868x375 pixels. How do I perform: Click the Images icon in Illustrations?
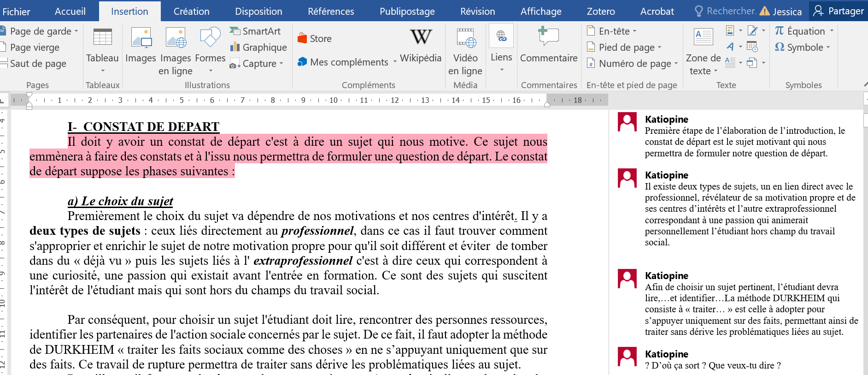(141, 45)
